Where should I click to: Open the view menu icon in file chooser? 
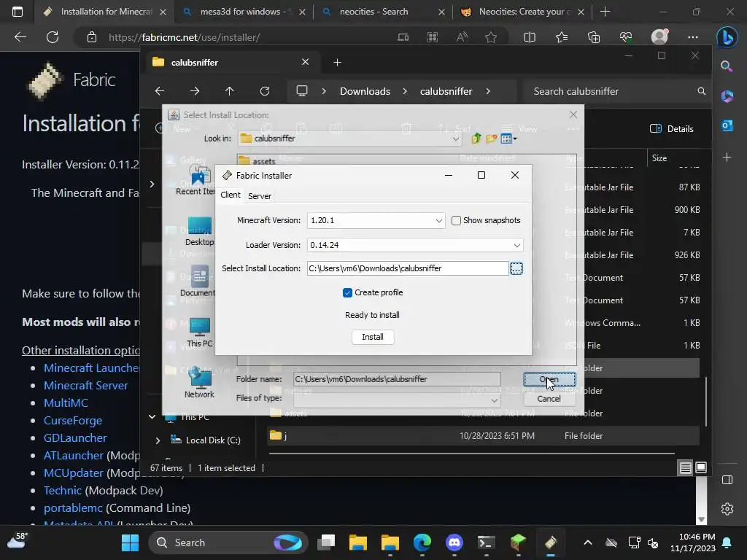coord(508,139)
